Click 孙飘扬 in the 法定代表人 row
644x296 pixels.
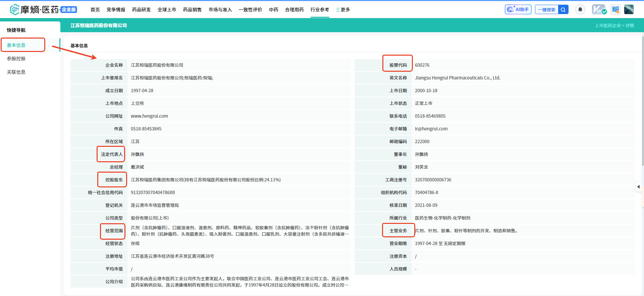(x=137, y=154)
